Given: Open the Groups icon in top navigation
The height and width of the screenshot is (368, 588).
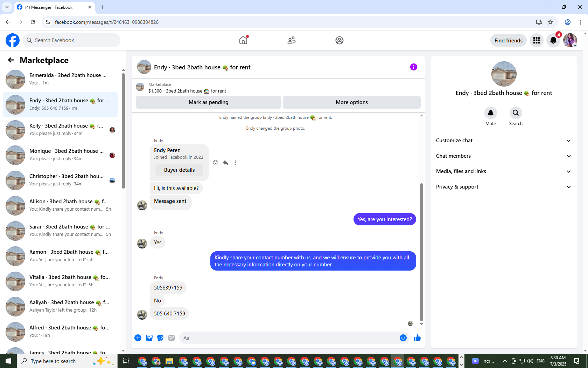Looking at the screenshot, I should [x=339, y=40].
